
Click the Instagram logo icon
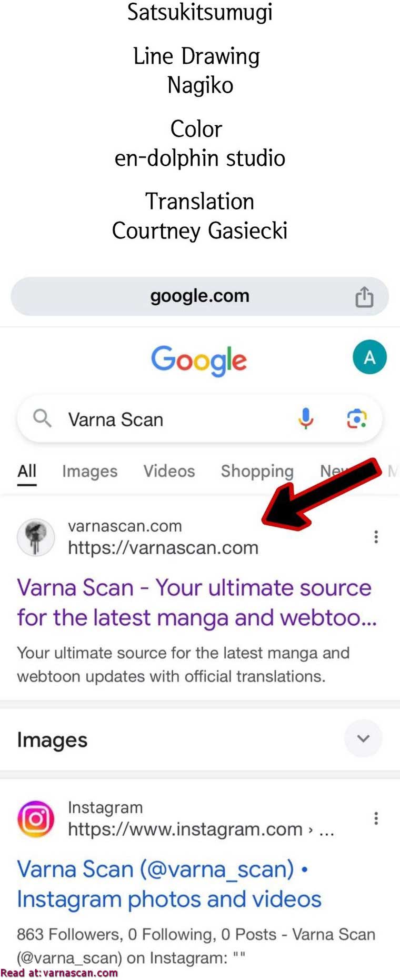(36, 819)
